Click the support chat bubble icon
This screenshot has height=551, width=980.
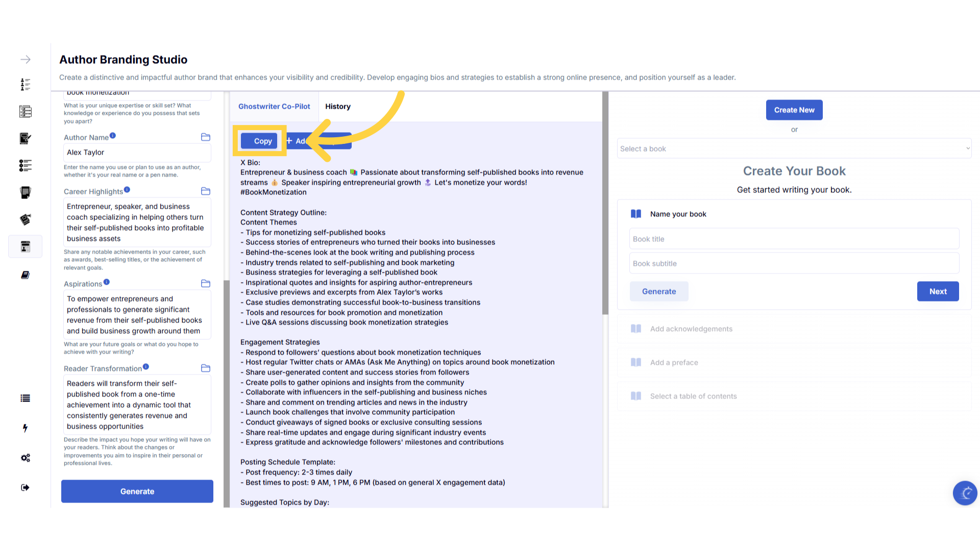click(x=965, y=493)
